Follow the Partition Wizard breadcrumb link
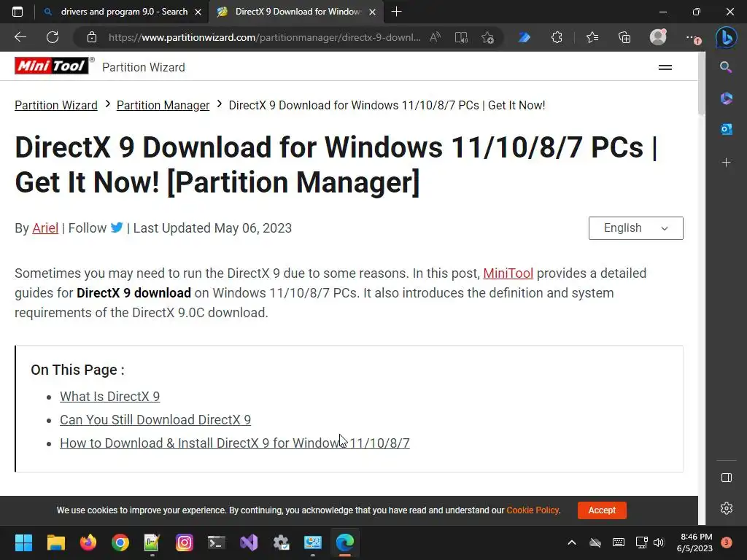747x560 pixels. coord(56,105)
